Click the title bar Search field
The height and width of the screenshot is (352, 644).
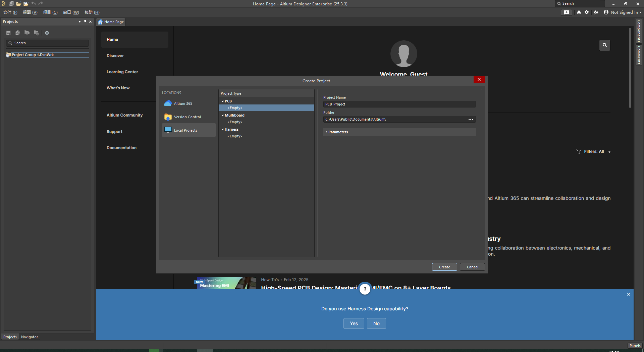click(x=580, y=3)
